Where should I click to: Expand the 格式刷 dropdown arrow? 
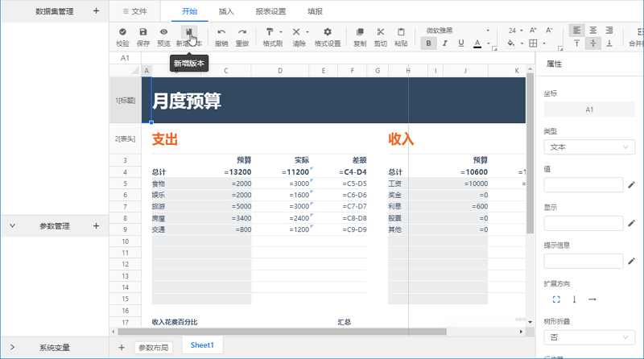[281, 31]
